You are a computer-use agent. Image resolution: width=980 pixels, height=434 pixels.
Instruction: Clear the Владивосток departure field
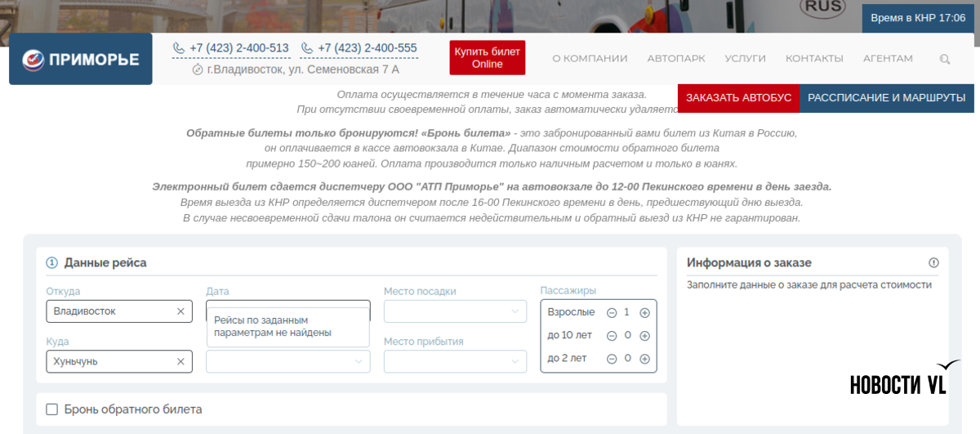(x=180, y=311)
